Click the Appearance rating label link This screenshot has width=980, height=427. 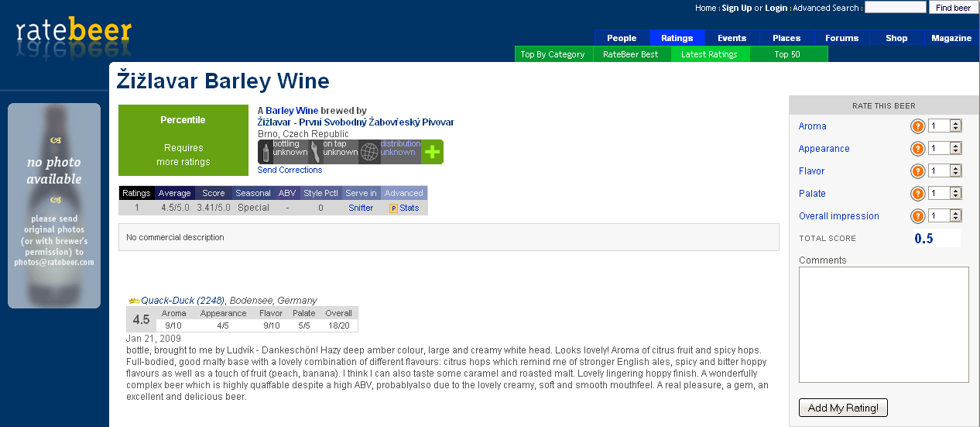[824, 149]
